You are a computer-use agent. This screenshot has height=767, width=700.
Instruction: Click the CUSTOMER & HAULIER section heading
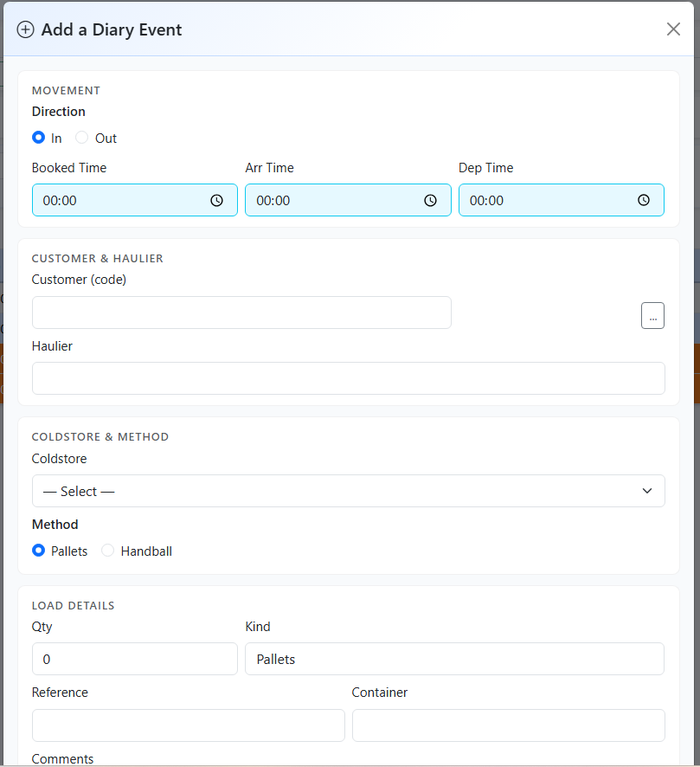[x=97, y=258]
